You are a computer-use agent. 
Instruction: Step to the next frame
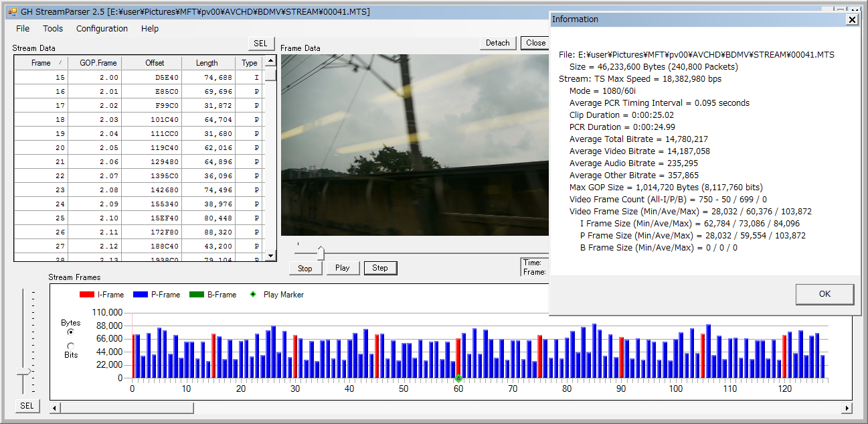click(x=380, y=268)
